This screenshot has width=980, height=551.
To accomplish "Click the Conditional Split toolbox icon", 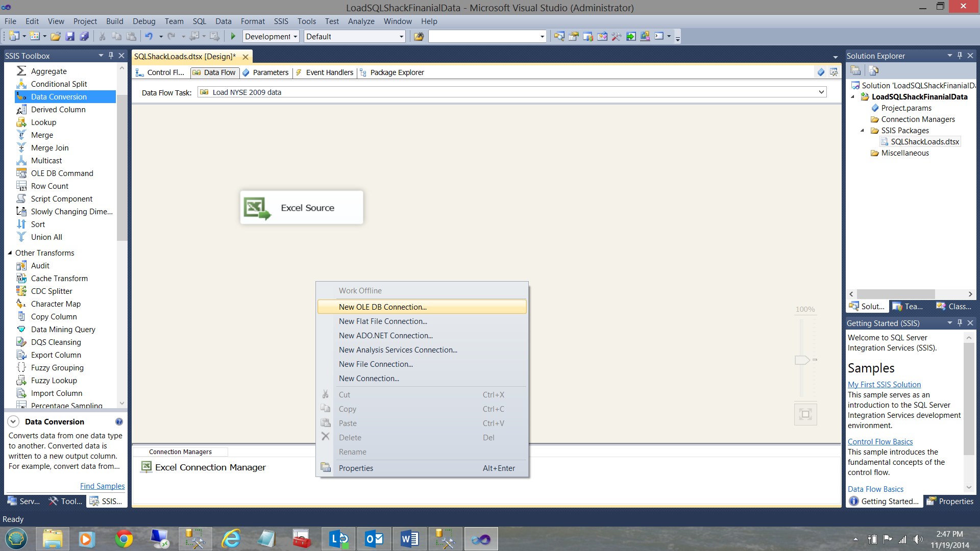I will coord(21,84).
